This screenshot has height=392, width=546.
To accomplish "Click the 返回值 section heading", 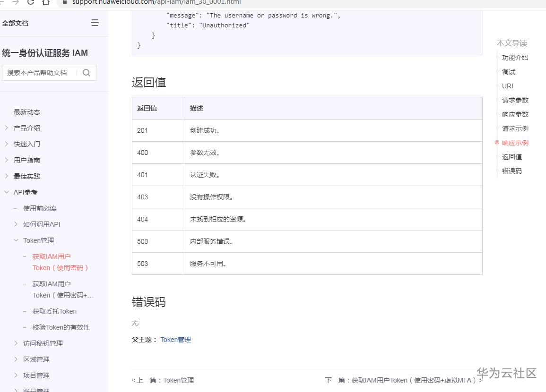I will pos(149,82).
